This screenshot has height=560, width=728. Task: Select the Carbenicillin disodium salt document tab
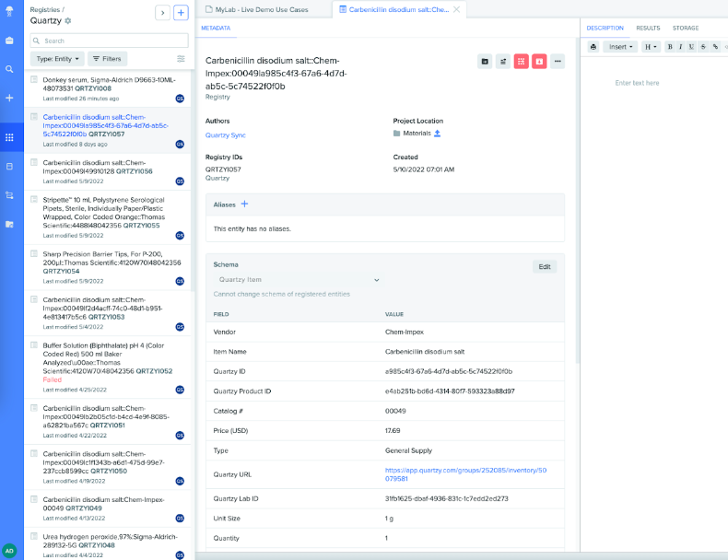pos(398,10)
